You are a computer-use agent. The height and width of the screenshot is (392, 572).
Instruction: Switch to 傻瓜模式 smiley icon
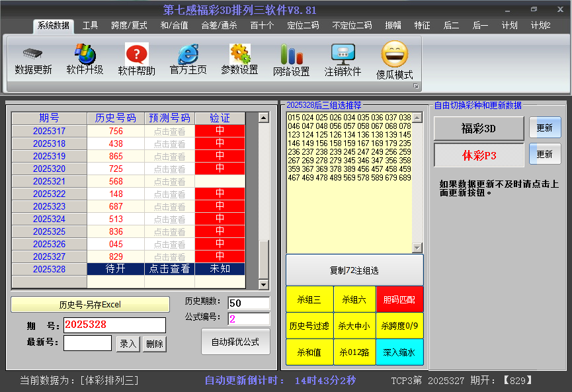[x=394, y=54]
